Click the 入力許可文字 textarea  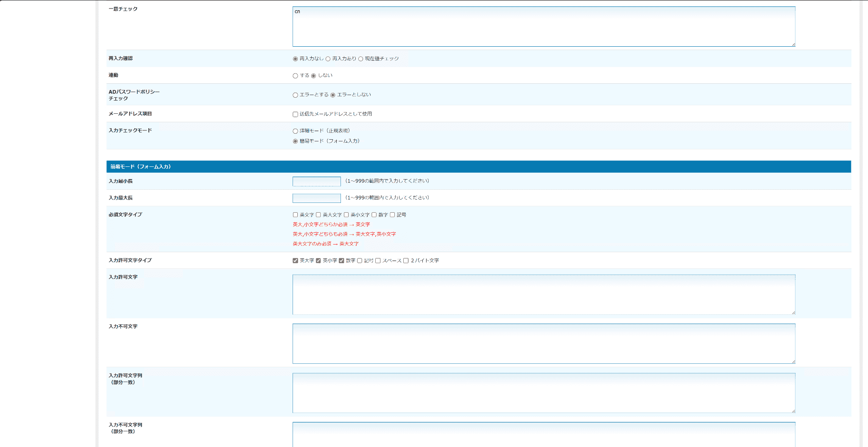543,294
